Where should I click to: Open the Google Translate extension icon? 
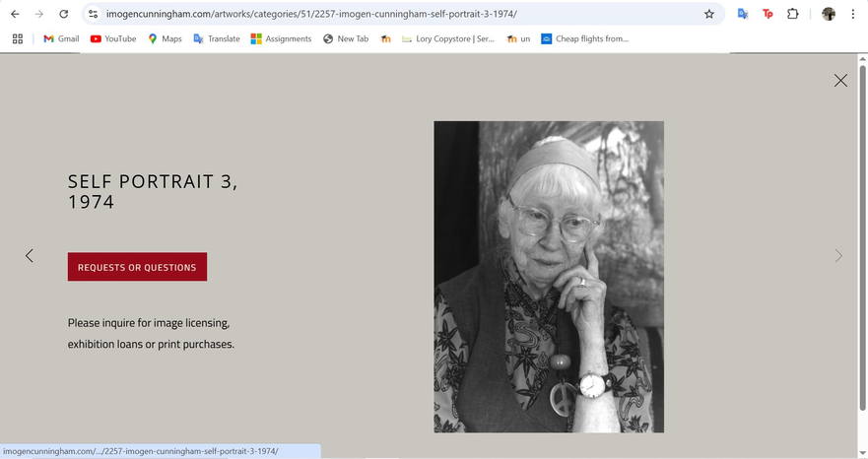click(x=743, y=14)
